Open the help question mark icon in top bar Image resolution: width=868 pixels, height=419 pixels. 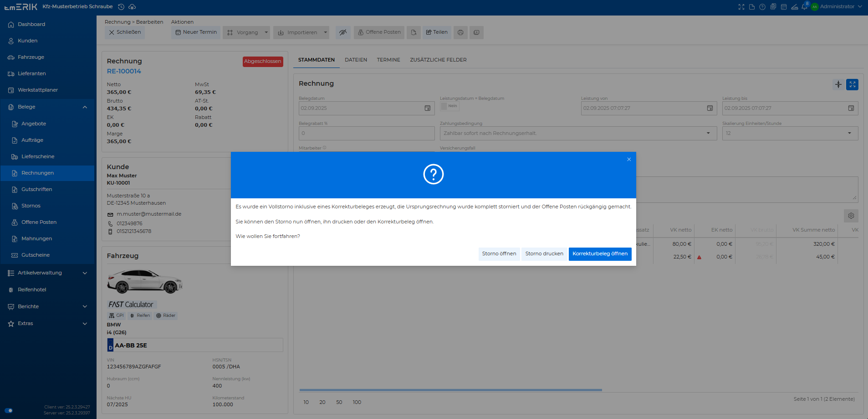pyautogui.click(x=762, y=7)
